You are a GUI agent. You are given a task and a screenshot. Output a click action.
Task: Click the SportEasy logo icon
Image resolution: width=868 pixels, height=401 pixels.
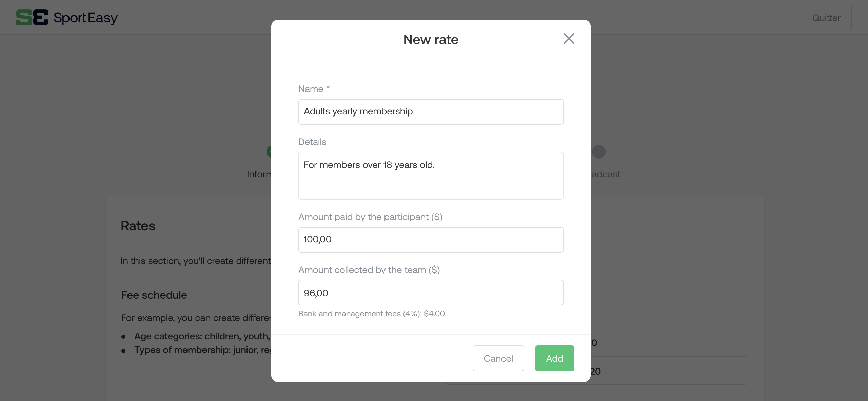pyautogui.click(x=32, y=17)
